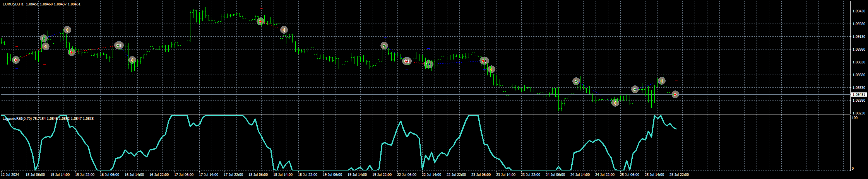Click the red sell marker on 23 Jul
Viewport: 868px width, 179px height.
484,61
